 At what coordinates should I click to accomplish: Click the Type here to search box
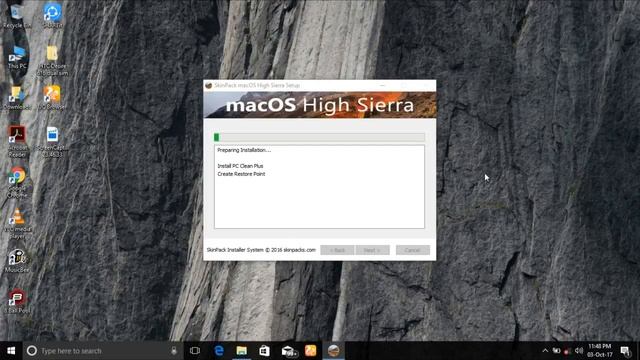click(x=102, y=351)
